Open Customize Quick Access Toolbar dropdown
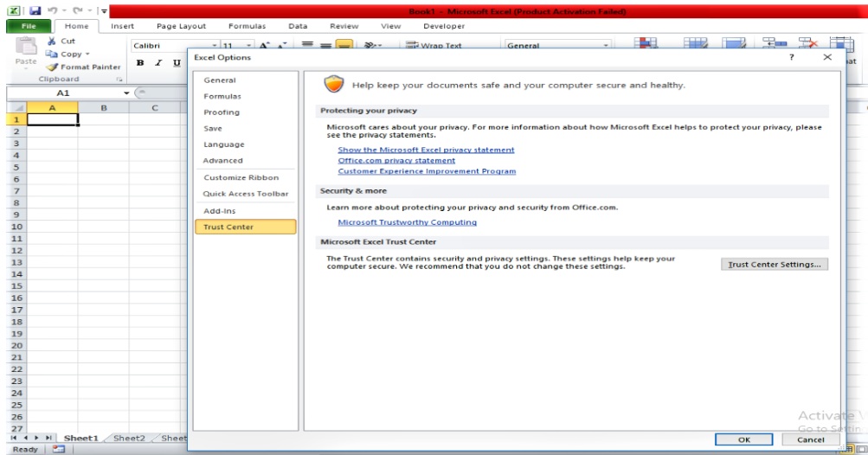The image size is (868, 455). pos(104,10)
